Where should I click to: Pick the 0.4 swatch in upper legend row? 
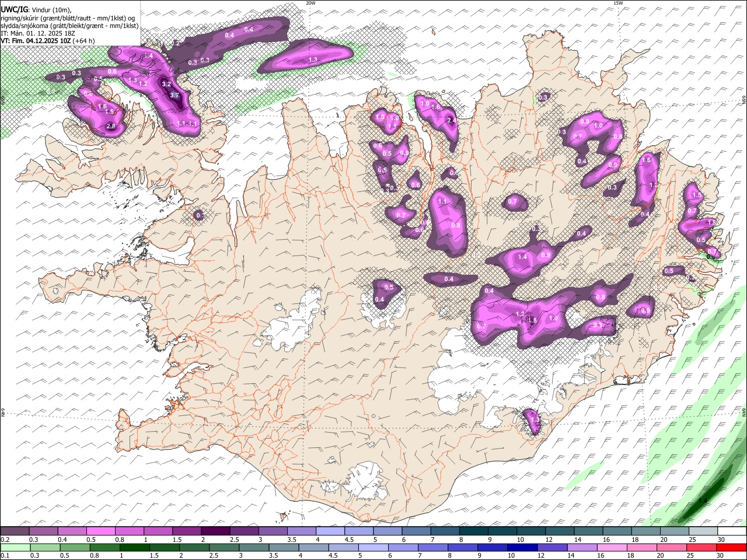pos(72,531)
